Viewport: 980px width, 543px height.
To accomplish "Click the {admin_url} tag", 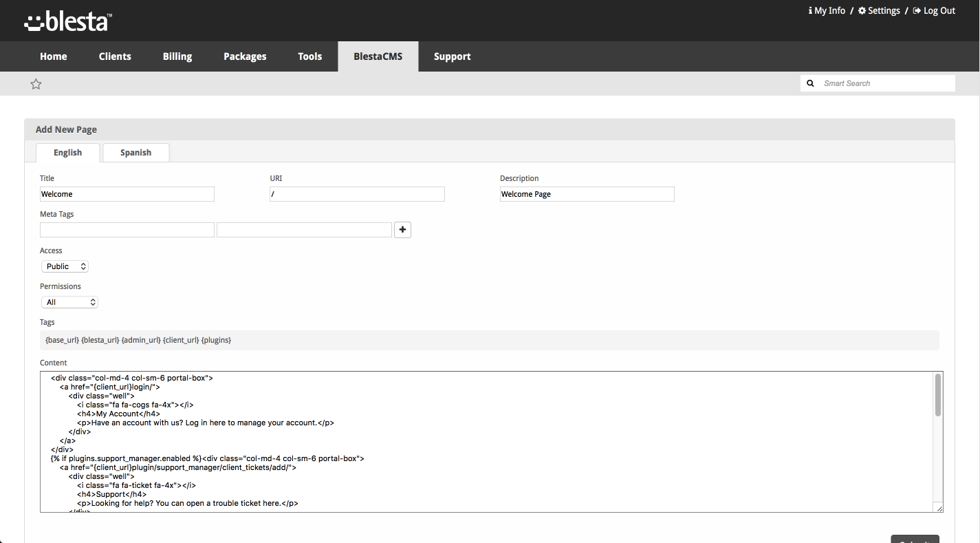I will 141,340.
